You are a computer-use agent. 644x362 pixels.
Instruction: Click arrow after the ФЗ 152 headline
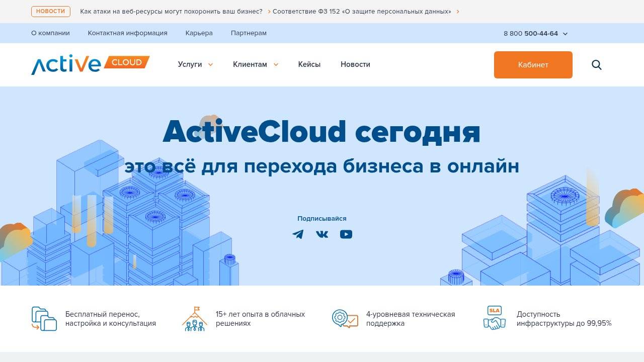pyautogui.click(x=458, y=11)
